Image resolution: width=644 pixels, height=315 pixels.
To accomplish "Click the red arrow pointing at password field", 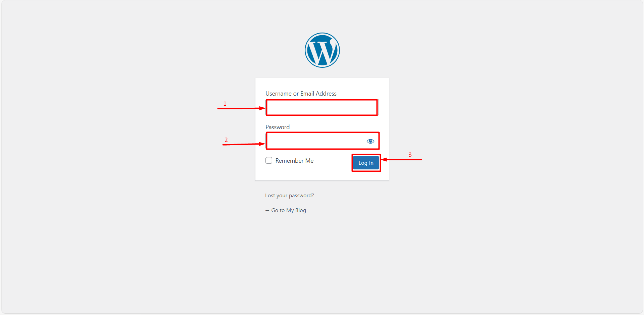I will [244, 144].
